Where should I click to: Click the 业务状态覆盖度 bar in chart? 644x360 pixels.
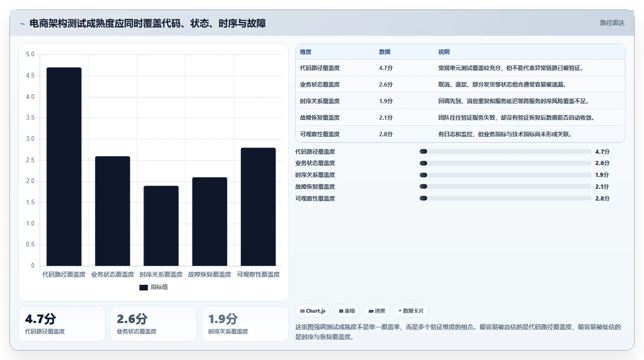[x=112, y=211]
